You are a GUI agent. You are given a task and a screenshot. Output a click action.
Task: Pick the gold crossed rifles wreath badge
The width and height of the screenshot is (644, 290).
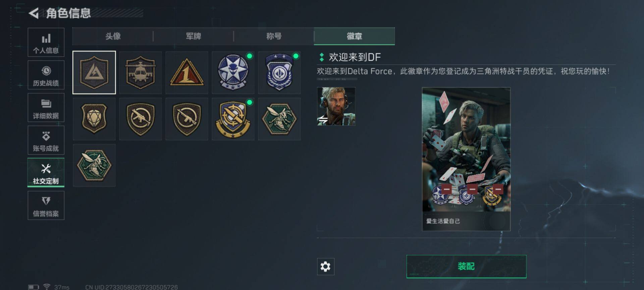click(233, 119)
